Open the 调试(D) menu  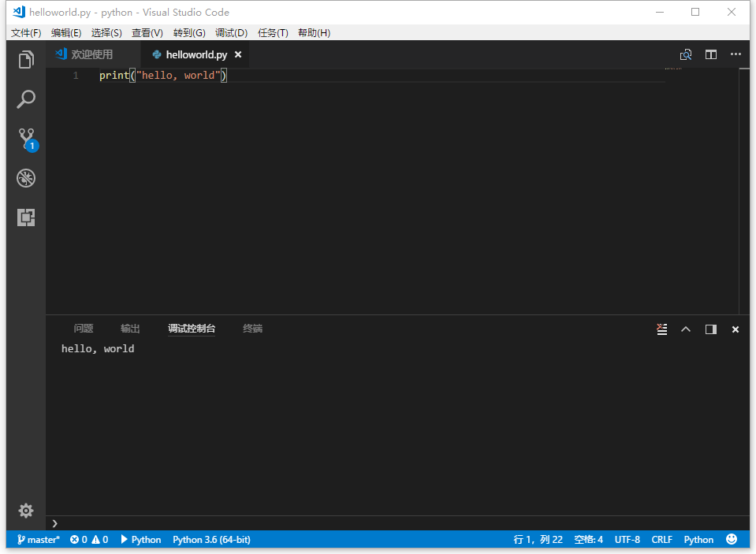tap(231, 33)
